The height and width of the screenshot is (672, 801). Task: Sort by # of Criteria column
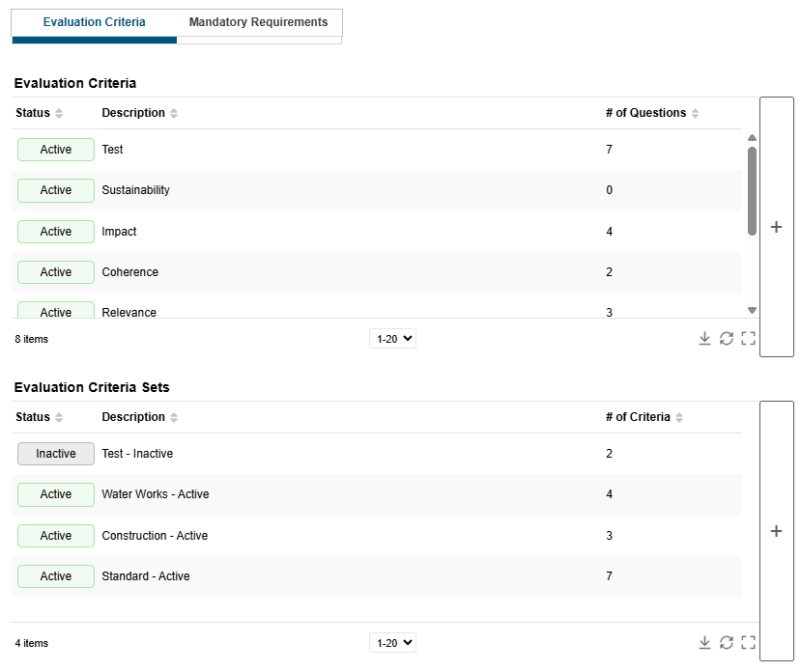pos(679,417)
